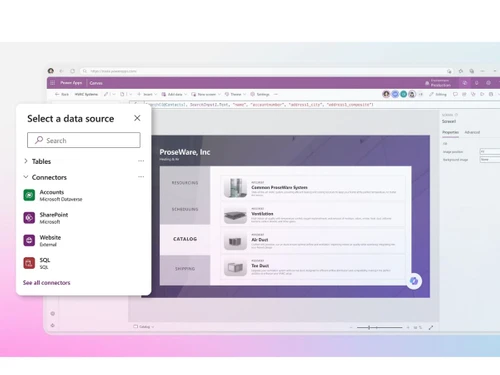Viewport: 500px width, 375px height.
Task: Open the Add data menu
Action: point(174,94)
